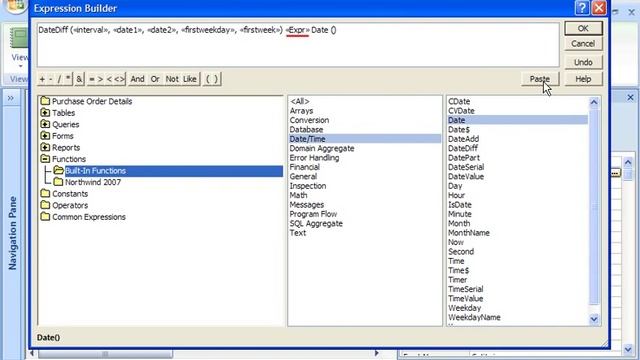Screen dimensions: 640x360
Task: Insert the multiplication asterisk operator
Action: [x=68, y=79]
